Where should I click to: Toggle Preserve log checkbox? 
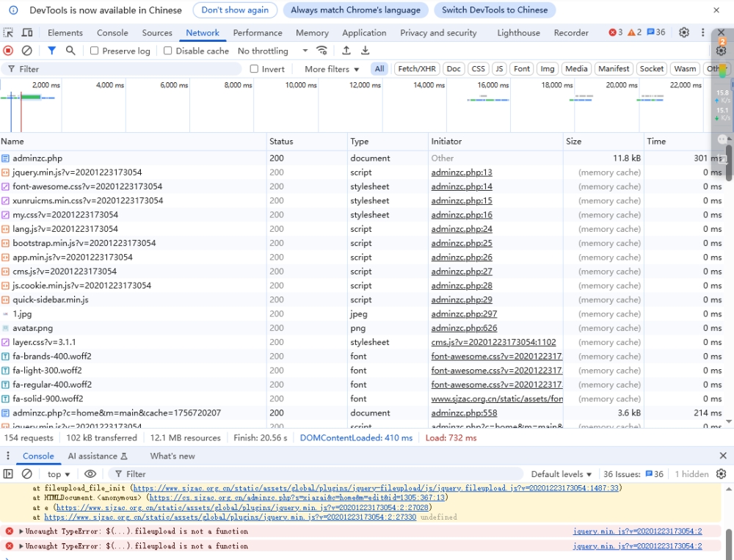[94, 51]
